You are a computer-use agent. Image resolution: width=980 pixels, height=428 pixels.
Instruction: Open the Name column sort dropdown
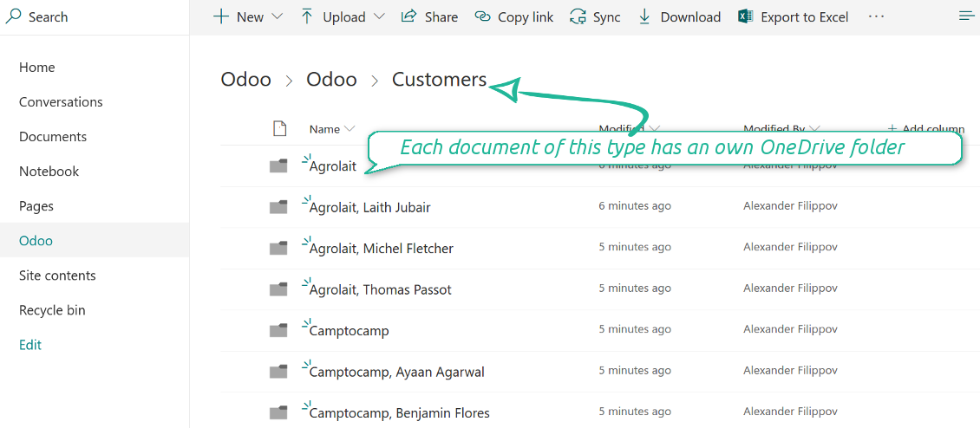(x=350, y=129)
